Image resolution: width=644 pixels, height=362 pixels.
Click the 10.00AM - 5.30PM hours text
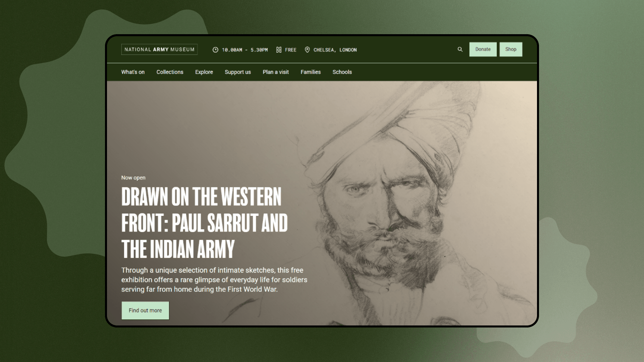pyautogui.click(x=245, y=50)
